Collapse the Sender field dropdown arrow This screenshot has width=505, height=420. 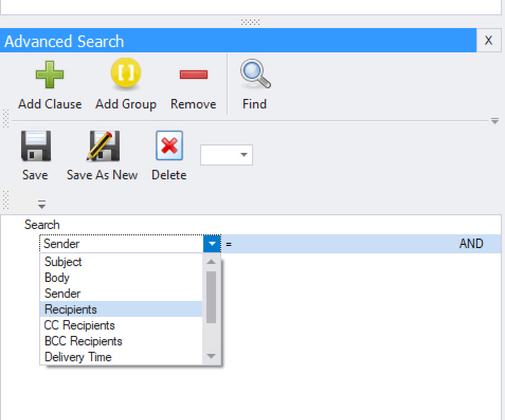212,244
